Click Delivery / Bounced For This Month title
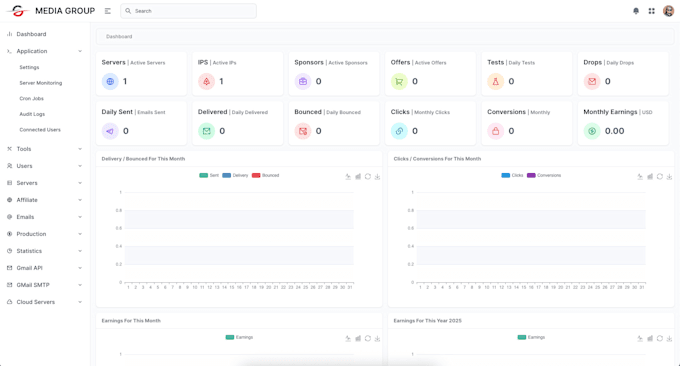 [x=143, y=159]
